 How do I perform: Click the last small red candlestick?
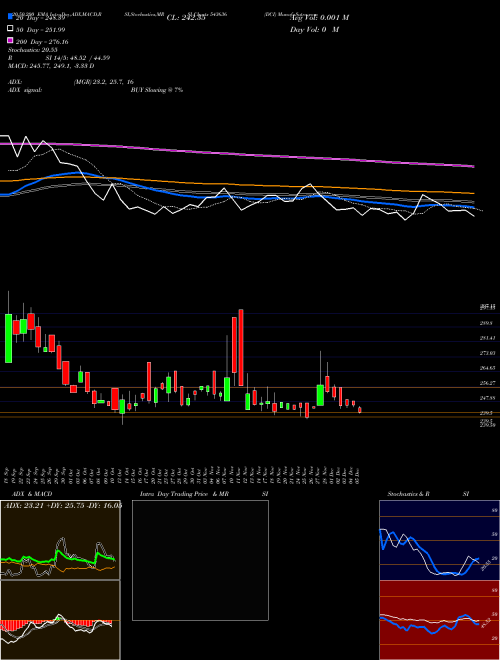point(360,410)
